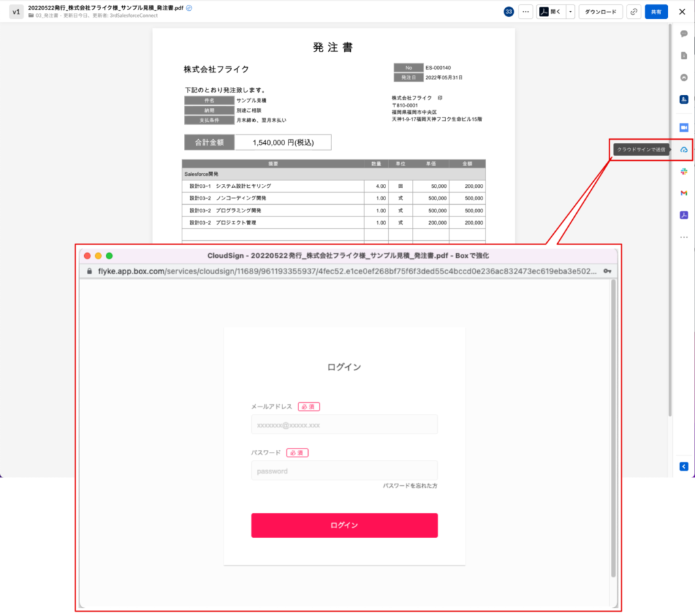Collapse the Box sidebar with blue chevron
This screenshot has width=695, height=616.
(684, 466)
